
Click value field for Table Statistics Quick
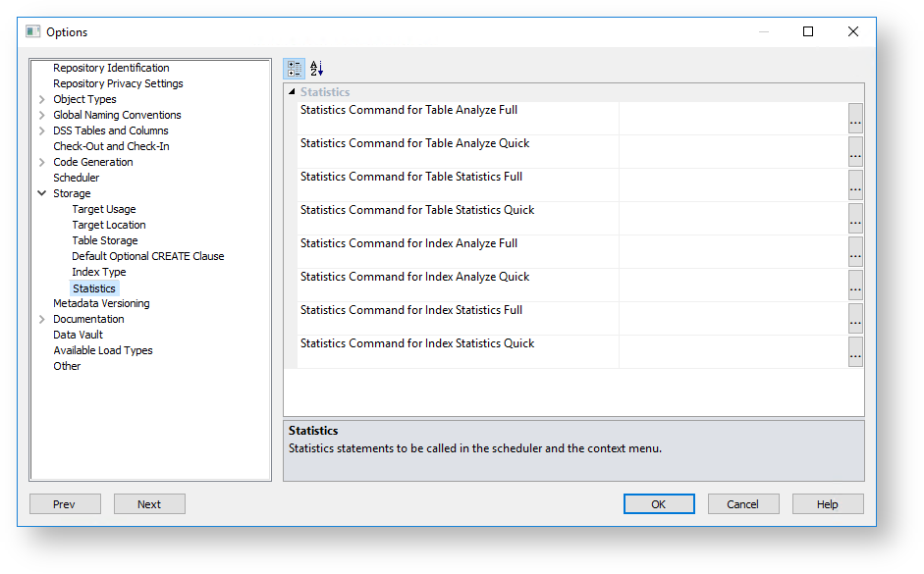(733, 219)
